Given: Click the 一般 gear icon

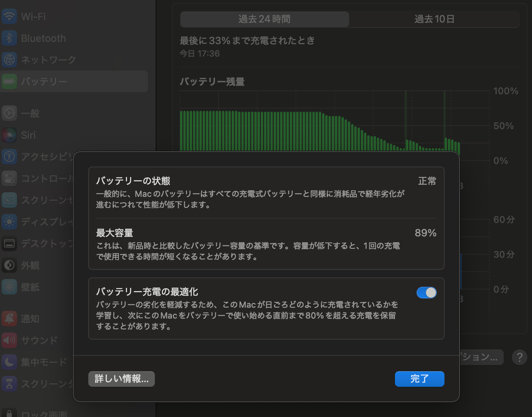Looking at the screenshot, I should (9, 113).
